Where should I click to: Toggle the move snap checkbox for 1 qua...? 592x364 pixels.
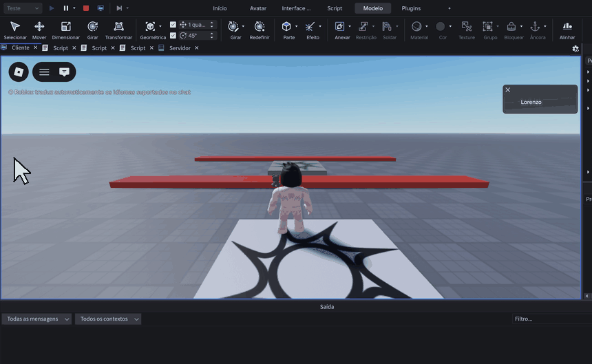(x=173, y=25)
